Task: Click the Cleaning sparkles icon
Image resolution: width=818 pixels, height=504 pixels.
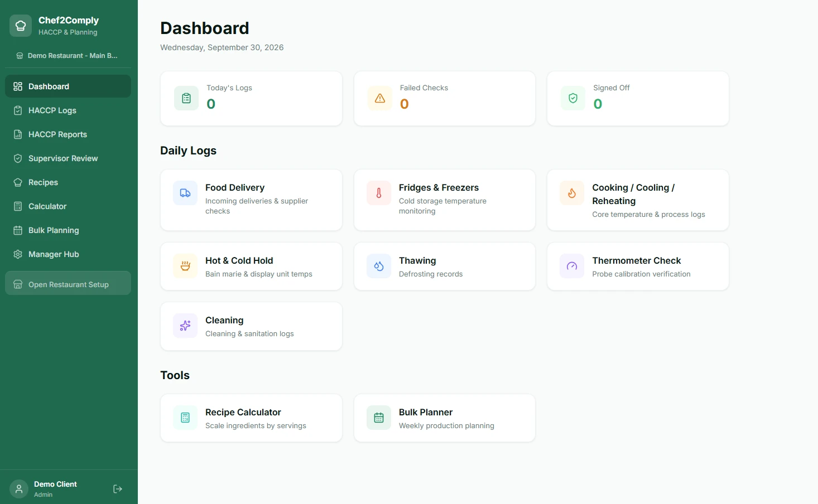Action: (x=185, y=326)
